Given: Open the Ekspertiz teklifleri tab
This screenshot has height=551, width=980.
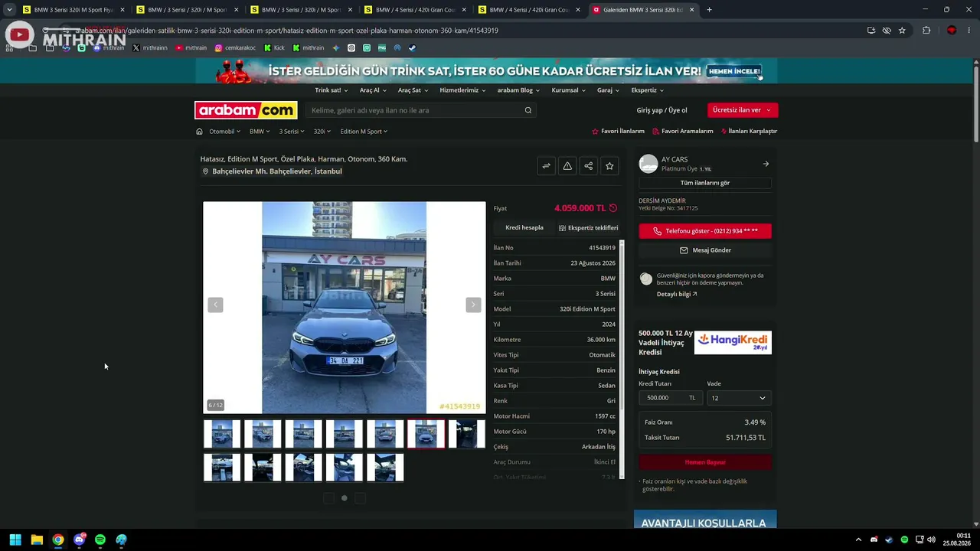Looking at the screenshot, I should 588,228.
